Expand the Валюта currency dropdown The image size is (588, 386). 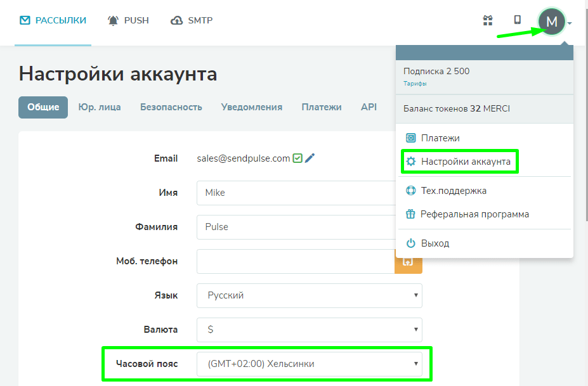(310, 330)
